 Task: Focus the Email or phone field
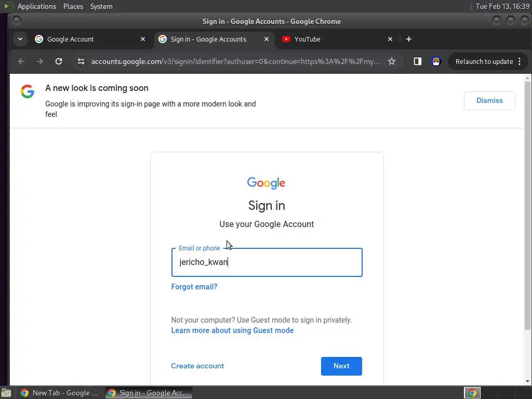[x=267, y=262]
